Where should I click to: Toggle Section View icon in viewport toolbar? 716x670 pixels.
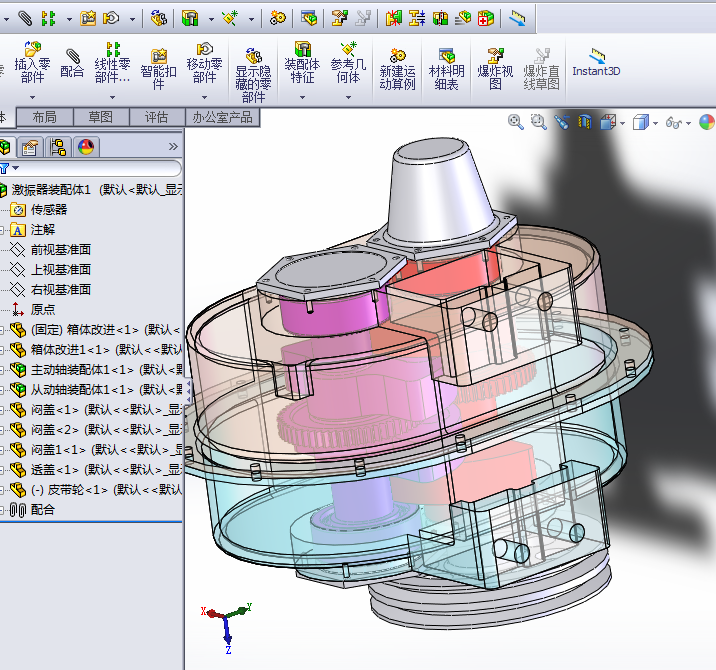(584, 122)
